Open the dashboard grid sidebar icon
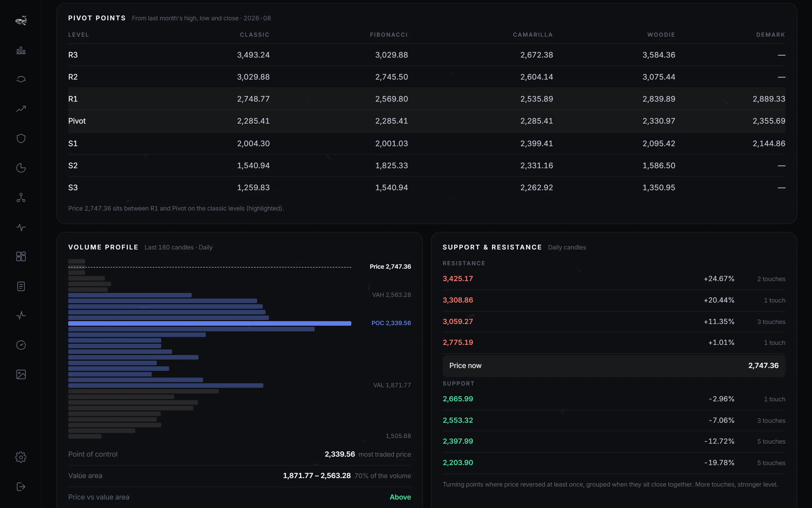Viewport: 812px width, 508px height. tap(21, 256)
